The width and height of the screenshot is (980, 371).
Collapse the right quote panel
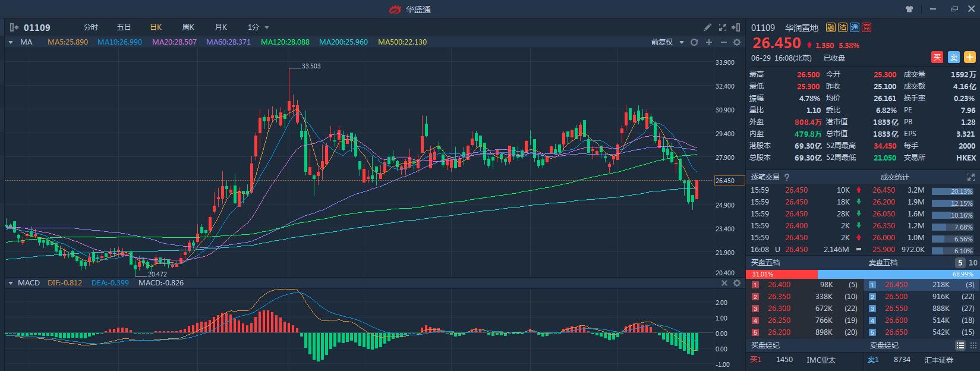pos(738,27)
